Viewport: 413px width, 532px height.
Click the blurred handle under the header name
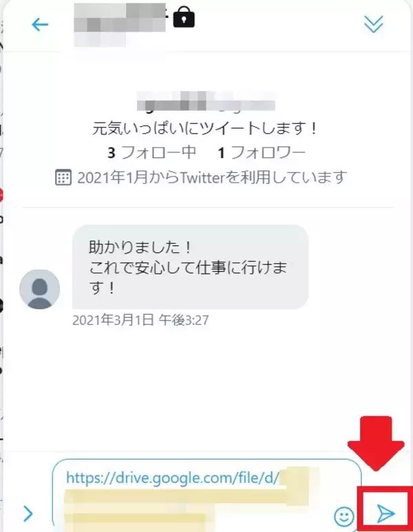tap(100, 39)
